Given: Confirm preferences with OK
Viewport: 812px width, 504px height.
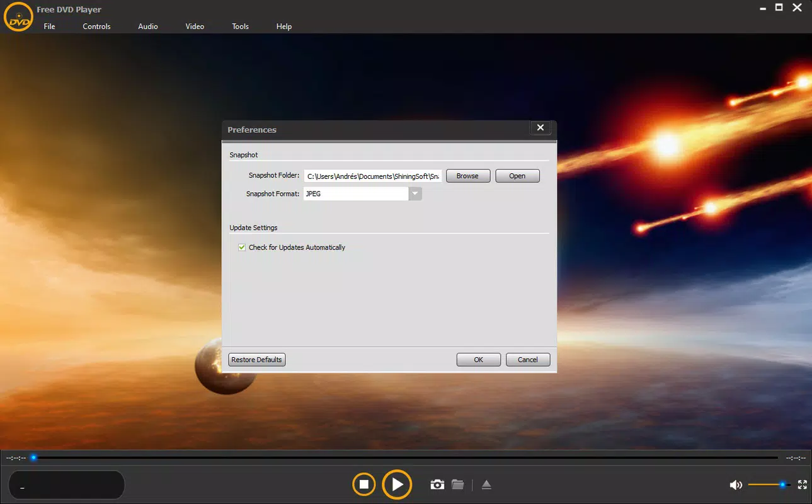Looking at the screenshot, I should pos(479,360).
